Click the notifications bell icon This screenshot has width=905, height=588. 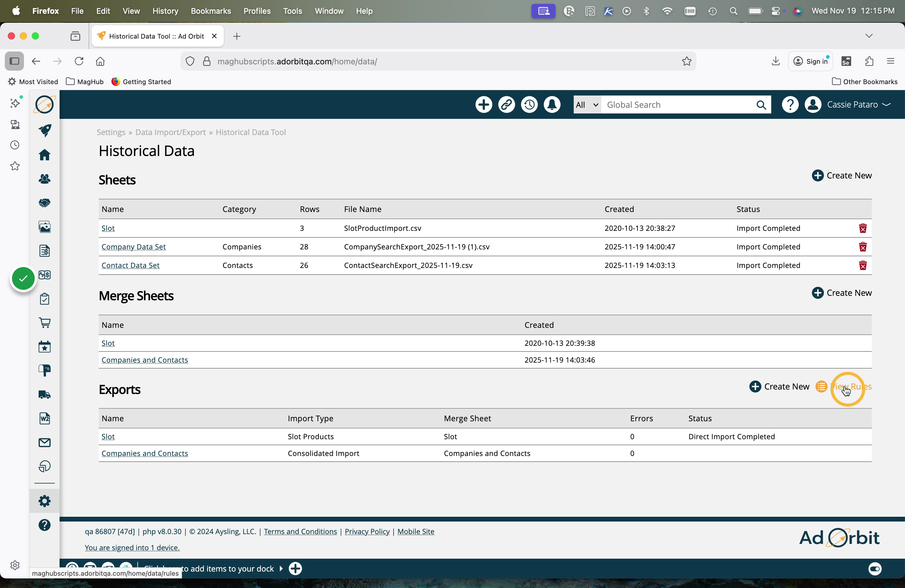(x=552, y=104)
